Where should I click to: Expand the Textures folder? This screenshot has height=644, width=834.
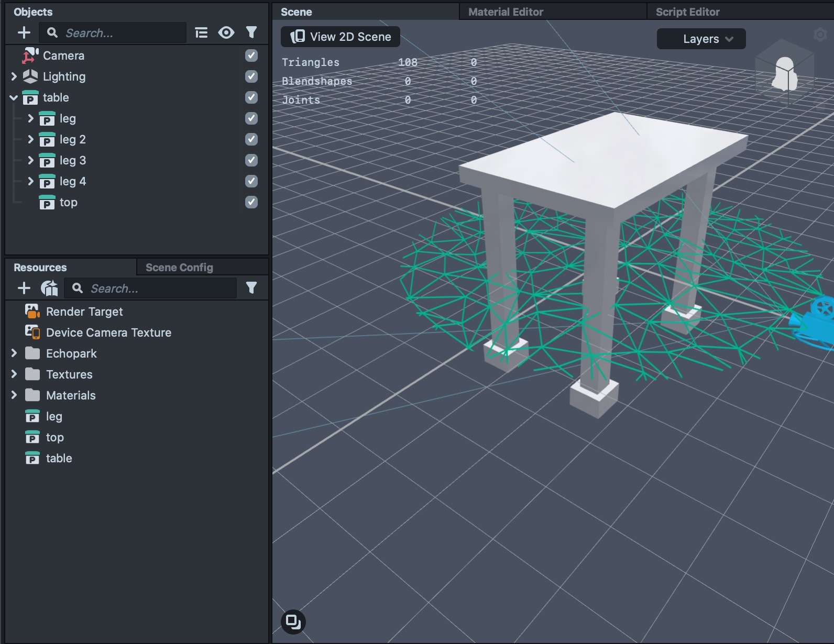[14, 374]
